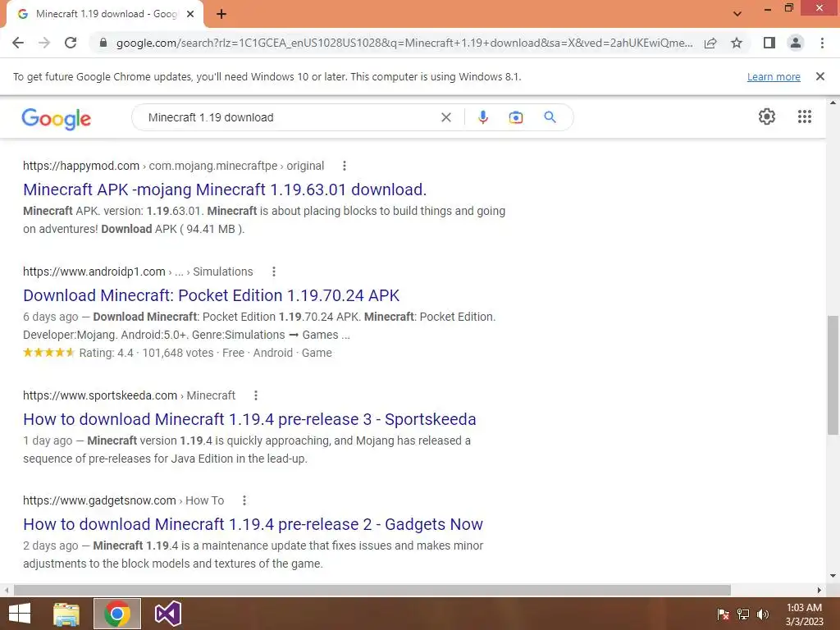Viewport: 840px width, 630px height.
Task: Open a new tab
Action: (221, 14)
